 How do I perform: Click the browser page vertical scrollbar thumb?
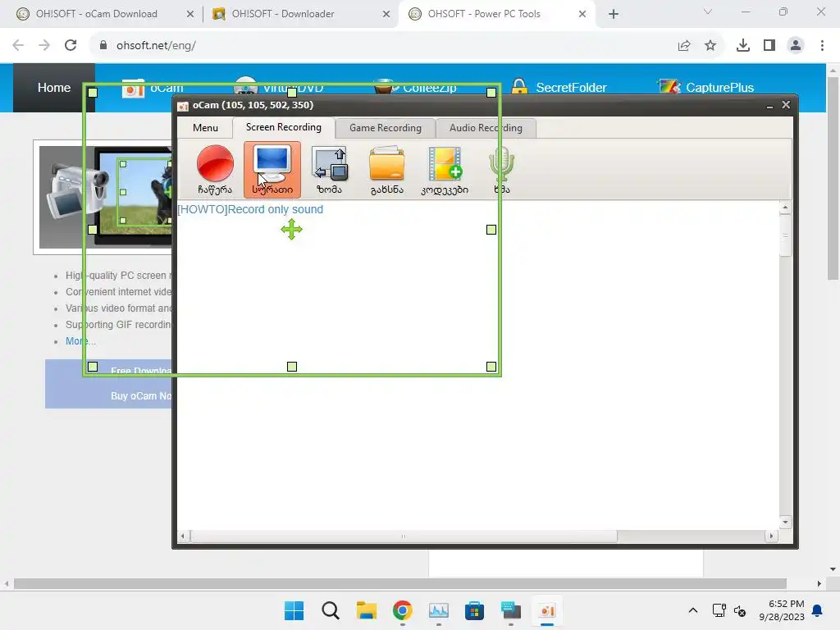pos(833,178)
